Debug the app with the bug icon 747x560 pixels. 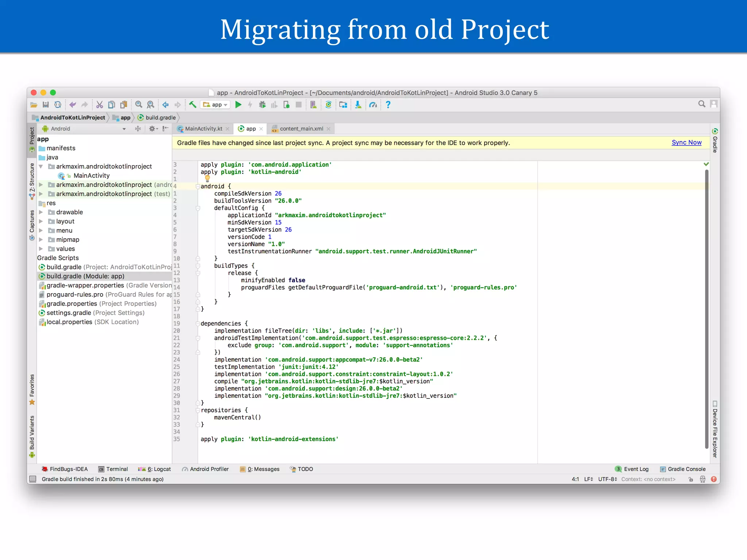[x=262, y=105]
